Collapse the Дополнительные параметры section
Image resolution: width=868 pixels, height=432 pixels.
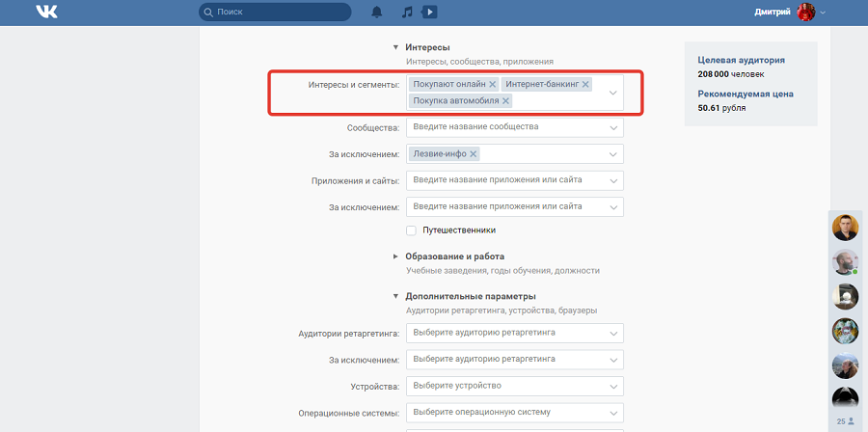(395, 296)
